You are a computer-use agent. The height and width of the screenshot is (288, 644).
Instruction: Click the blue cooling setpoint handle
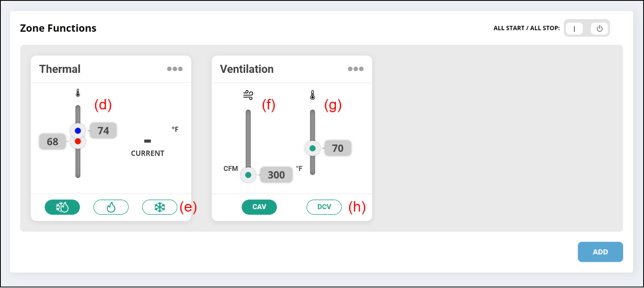click(78, 130)
